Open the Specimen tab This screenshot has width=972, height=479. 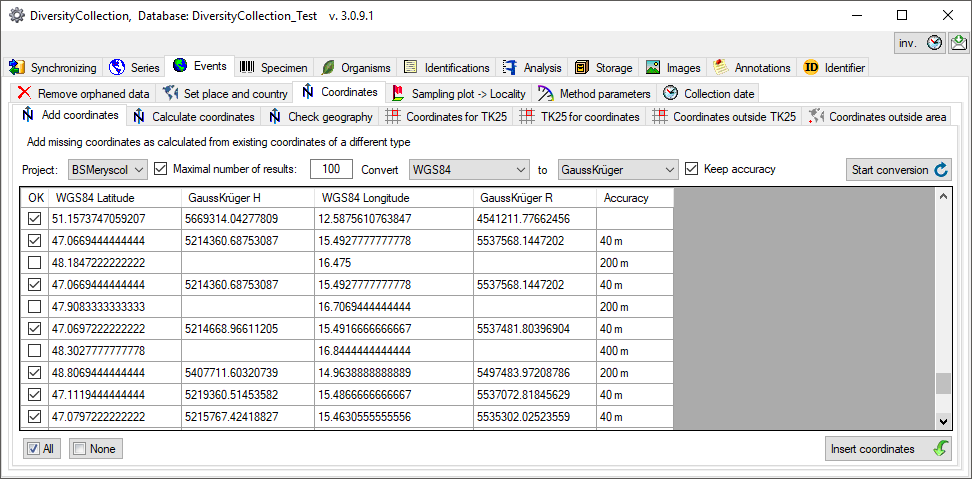coord(274,68)
